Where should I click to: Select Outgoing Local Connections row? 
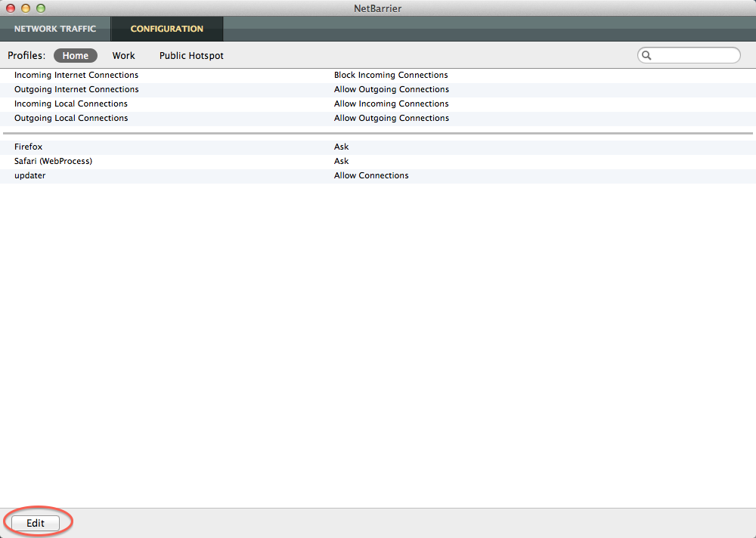(378, 119)
